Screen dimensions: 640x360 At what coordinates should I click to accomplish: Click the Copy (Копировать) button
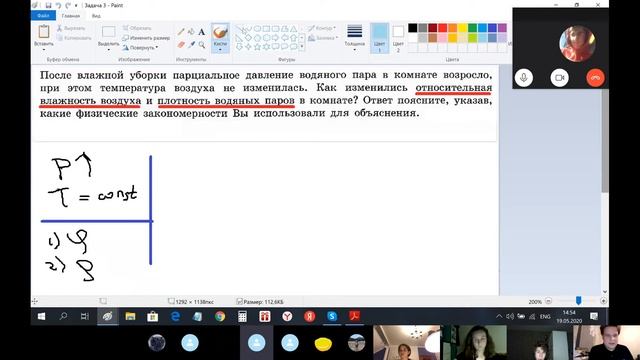pos(74,38)
